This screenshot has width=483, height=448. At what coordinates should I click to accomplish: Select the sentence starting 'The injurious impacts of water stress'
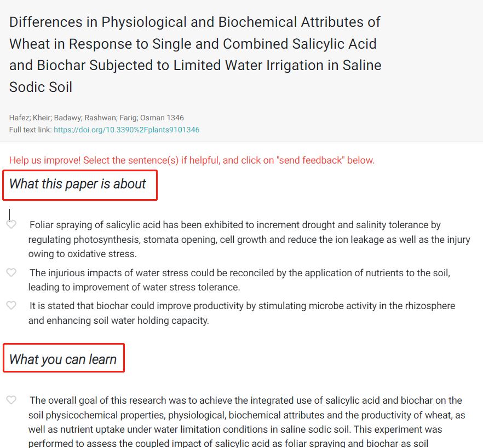click(239, 280)
